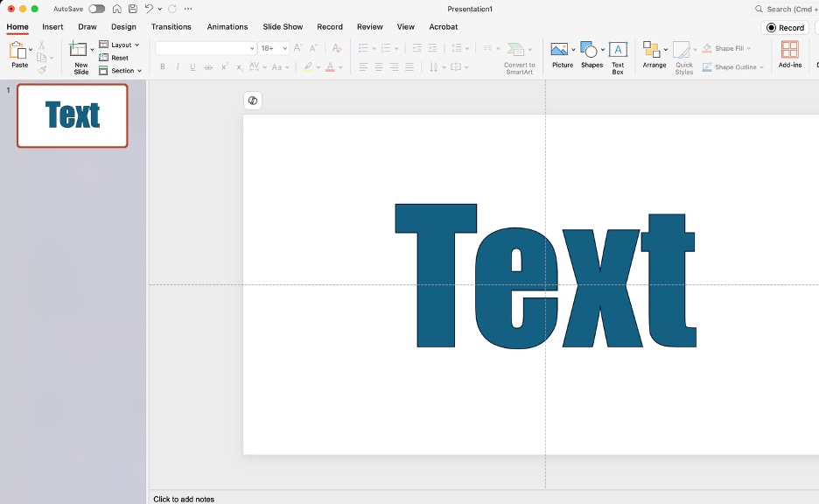Image resolution: width=819 pixels, height=504 pixels.
Task: Toggle Italic text formatting
Action: (x=177, y=67)
